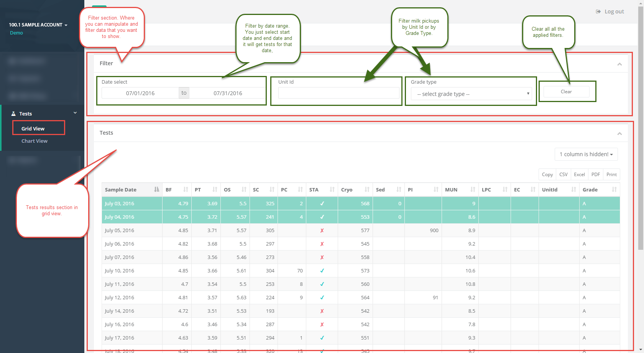Click the start date field 07/01/2016
644x353 pixels.
click(140, 93)
